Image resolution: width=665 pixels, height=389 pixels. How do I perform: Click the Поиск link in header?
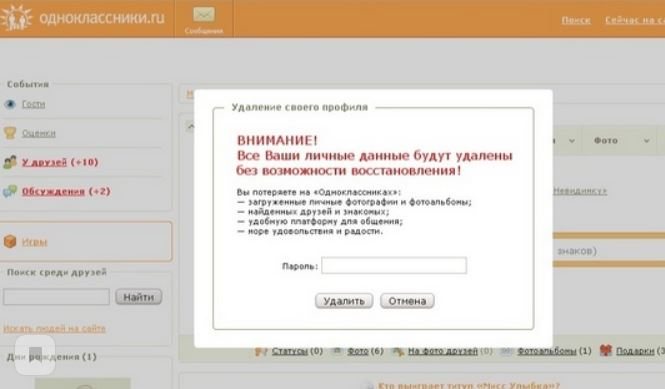tap(576, 20)
